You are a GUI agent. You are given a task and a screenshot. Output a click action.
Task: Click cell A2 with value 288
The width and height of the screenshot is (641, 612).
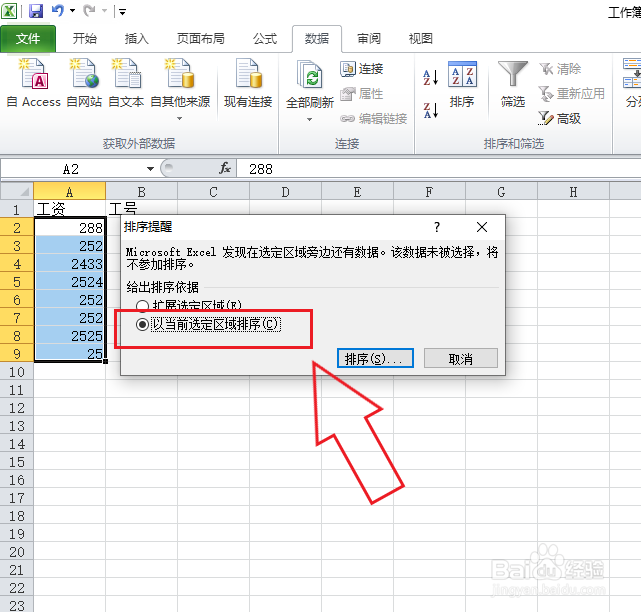tap(69, 227)
